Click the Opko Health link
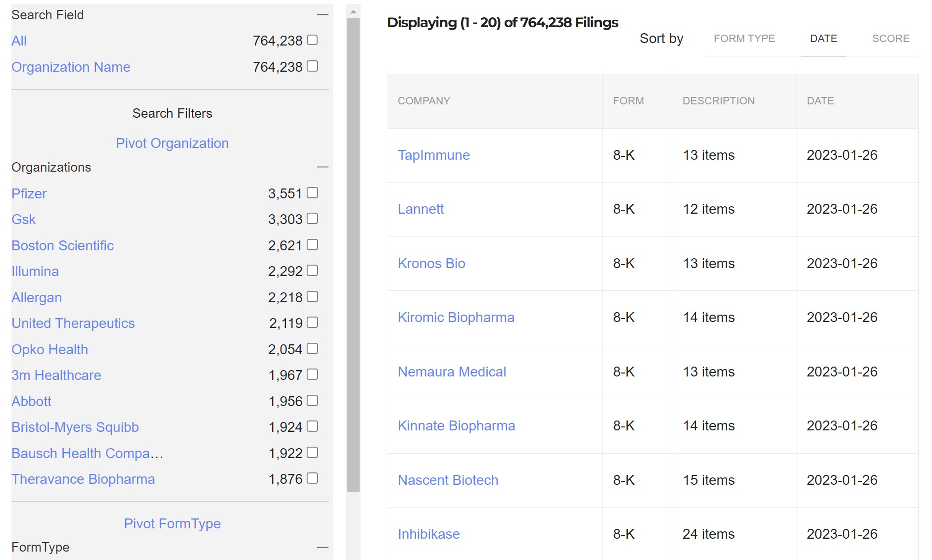The image size is (932, 560). (x=49, y=349)
